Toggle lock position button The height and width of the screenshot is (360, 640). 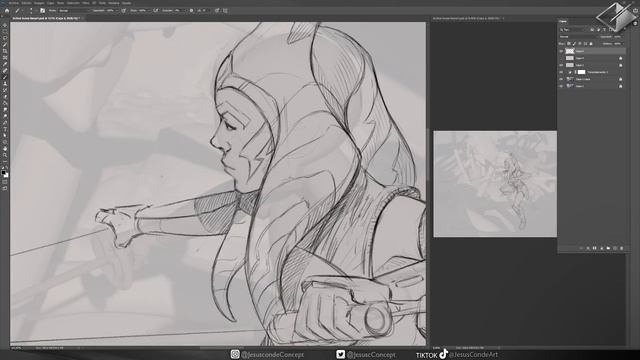point(580,44)
